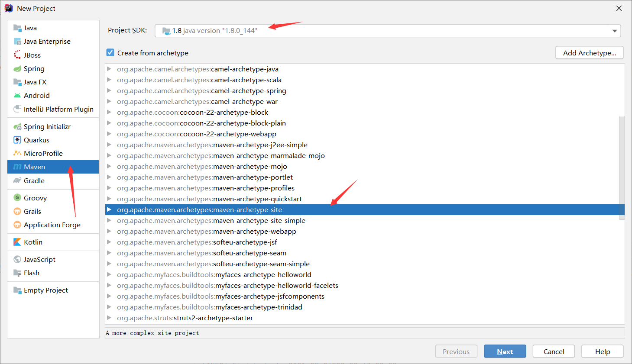Select Empty Project label
Screen dimensions: 632x364
(46, 290)
